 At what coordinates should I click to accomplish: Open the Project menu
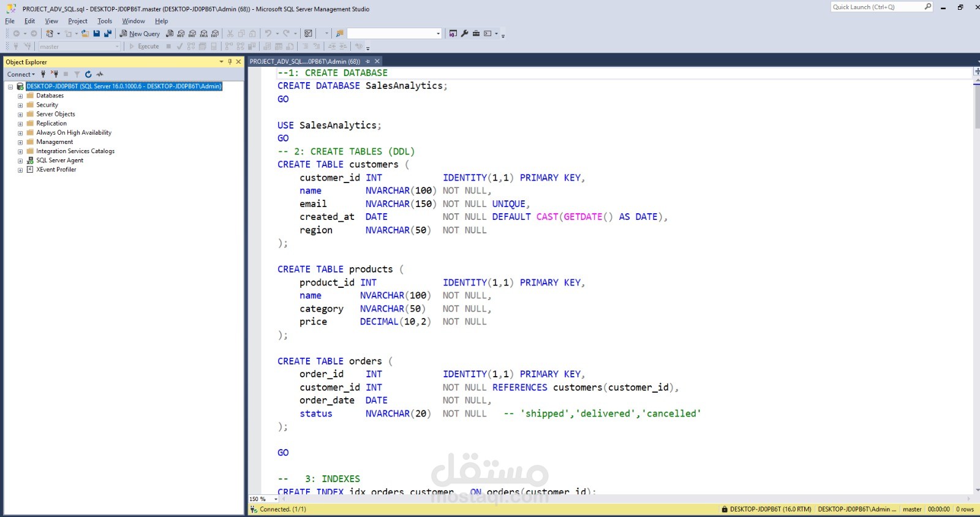pyautogui.click(x=78, y=21)
